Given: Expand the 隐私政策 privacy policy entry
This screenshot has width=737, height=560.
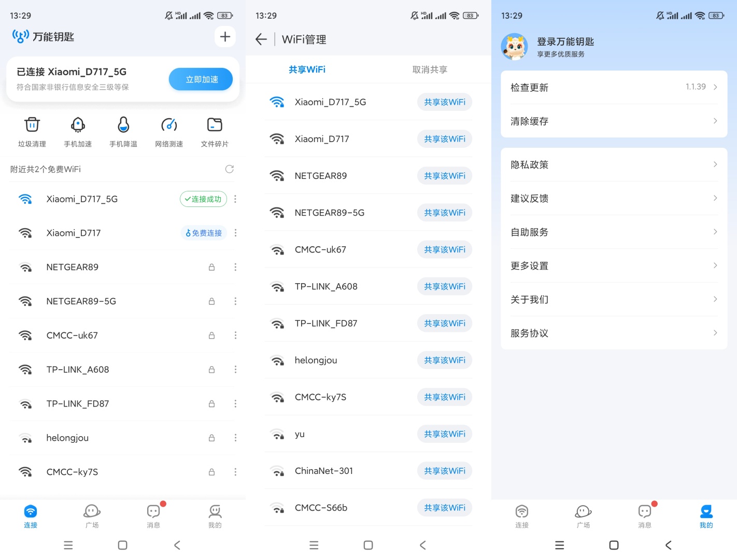Looking at the screenshot, I should (x=614, y=165).
